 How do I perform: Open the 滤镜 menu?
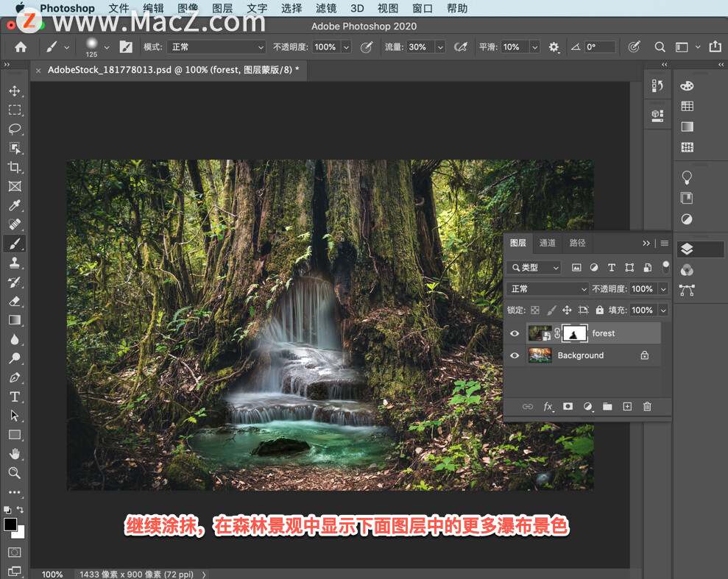[x=326, y=9]
